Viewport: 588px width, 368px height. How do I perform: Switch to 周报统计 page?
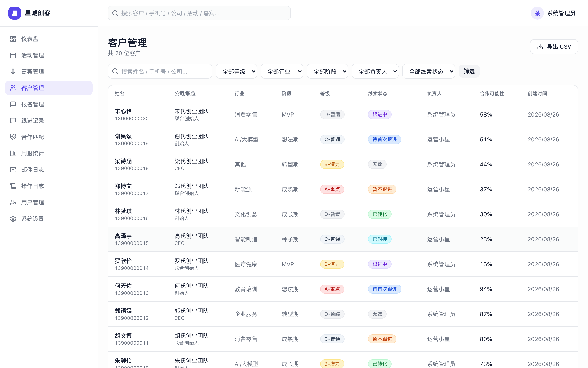tap(49, 153)
